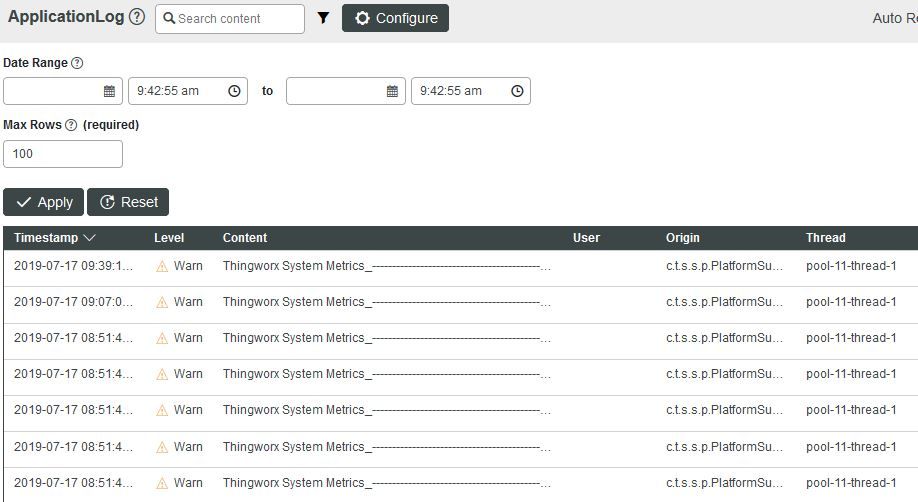This screenshot has height=502, width=918.
Task: Click Warn level text in 09:39:1 row
Action: click(188, 266)
